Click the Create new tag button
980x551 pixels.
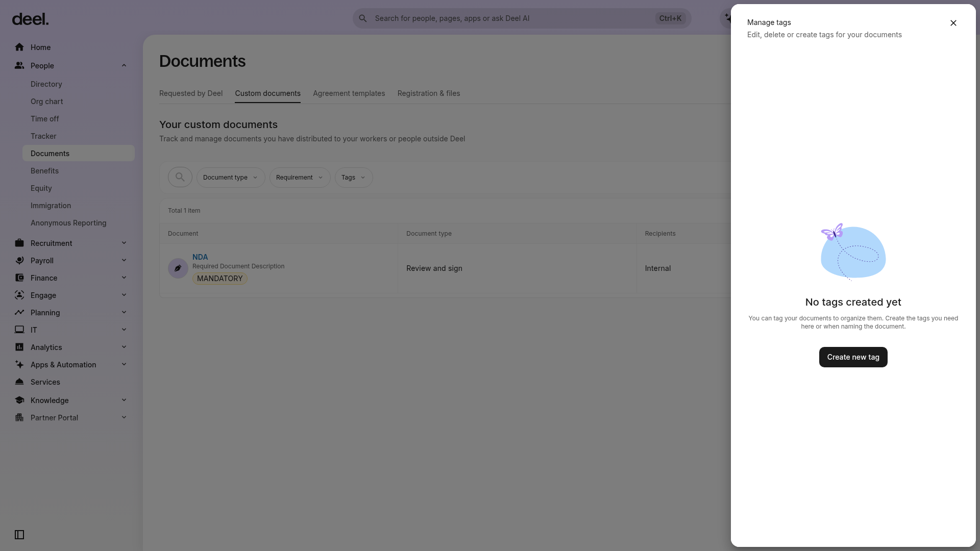pyautogui.click(x=853, y=357)
